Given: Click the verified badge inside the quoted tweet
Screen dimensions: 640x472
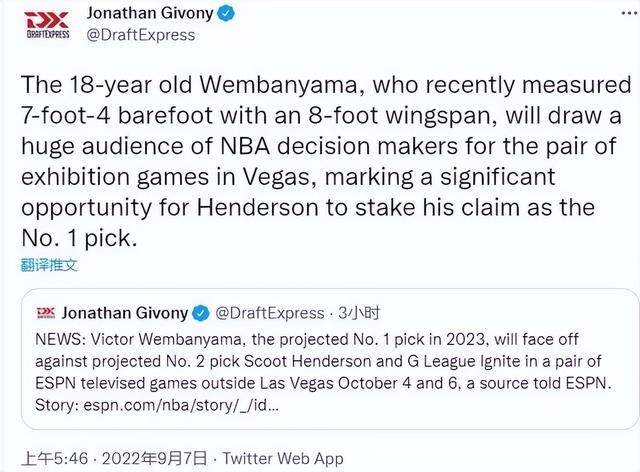Looking at the screenshot, I should (201, 313).
